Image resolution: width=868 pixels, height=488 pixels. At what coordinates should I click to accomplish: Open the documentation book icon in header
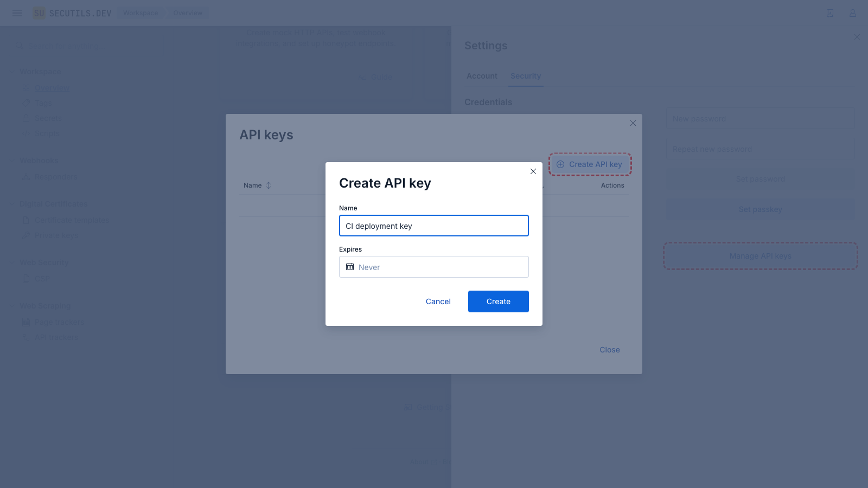(830, 13)
